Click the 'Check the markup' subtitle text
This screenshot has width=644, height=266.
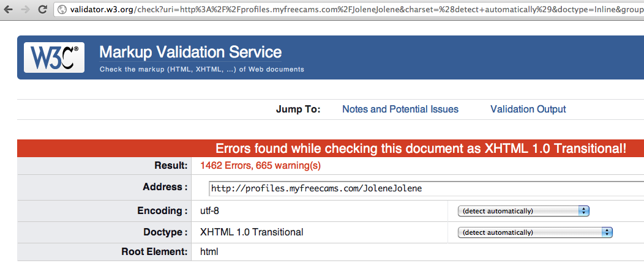201,69
